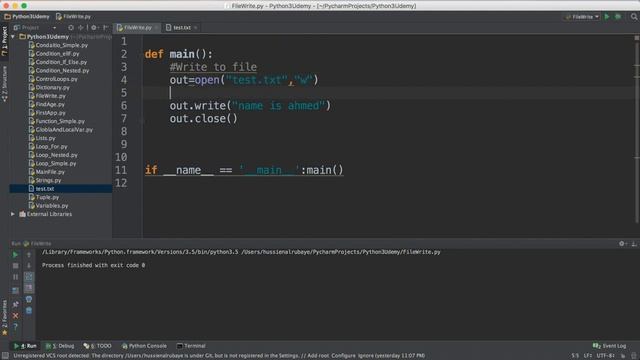Open Run panel gear settings
640x360 pixels.
tap(622, 244)
